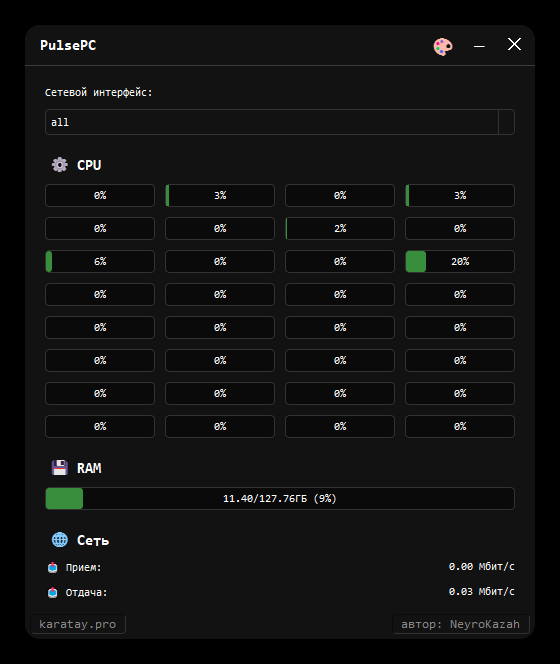Viewport: 560px width, 664px height.
Task: Click the CPU core bar showing 6%
Action: 100,261
